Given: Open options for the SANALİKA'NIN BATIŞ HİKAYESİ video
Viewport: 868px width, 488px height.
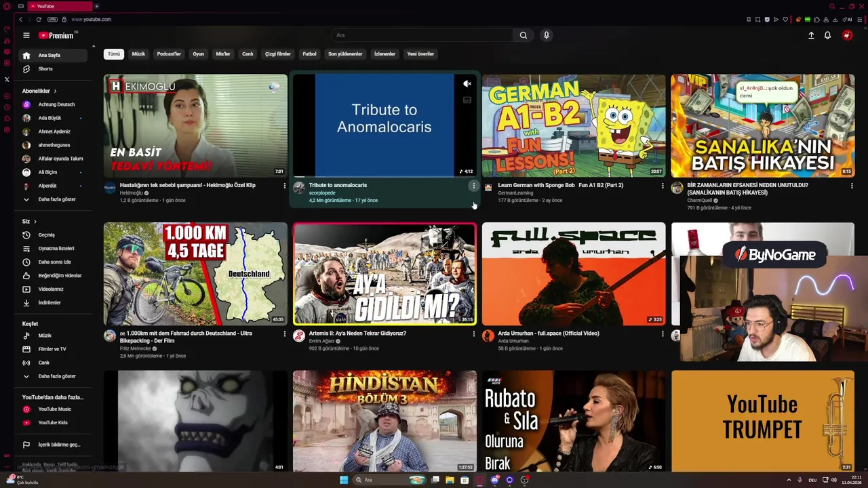Looking at the screenshot, I should pos(852,186).
